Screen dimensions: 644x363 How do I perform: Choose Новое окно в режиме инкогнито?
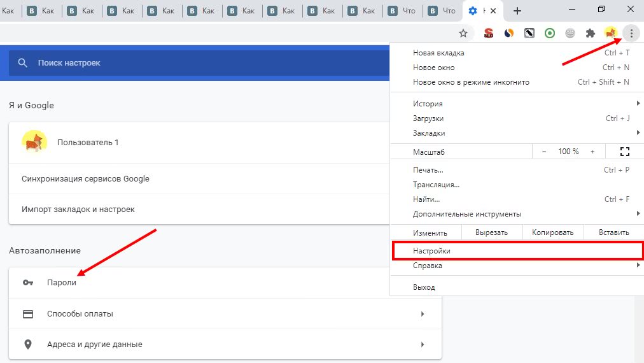471,82
